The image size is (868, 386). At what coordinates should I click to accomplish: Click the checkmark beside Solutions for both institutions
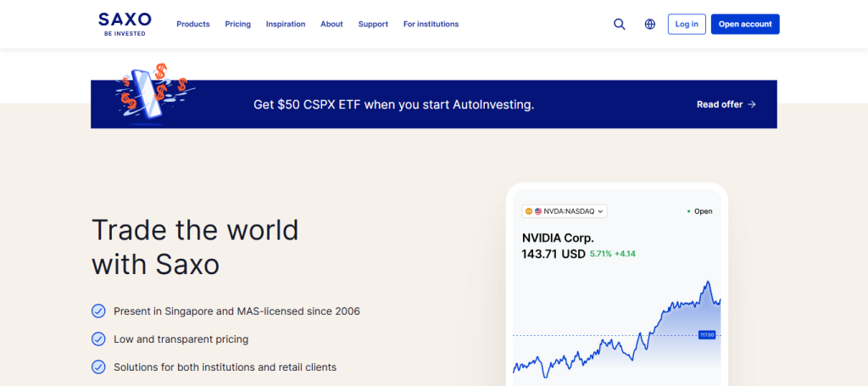[x=98, y=366]
